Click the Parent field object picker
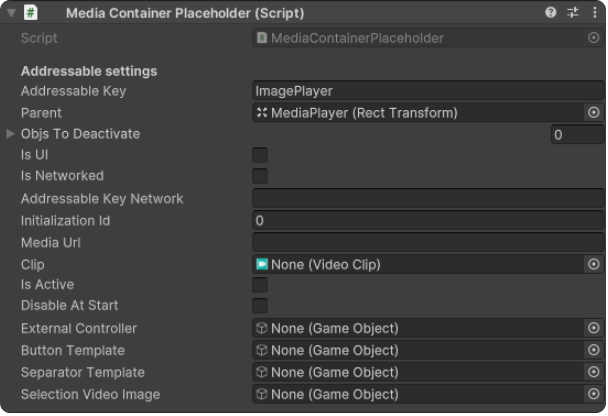The height and width of the screenshot is (416, 608). coord(593,113)
